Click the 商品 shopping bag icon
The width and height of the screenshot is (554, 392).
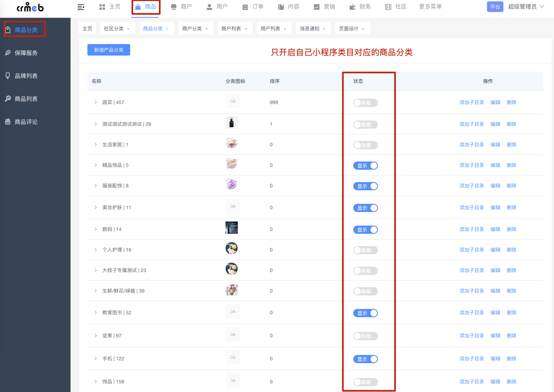pos(138,7)
